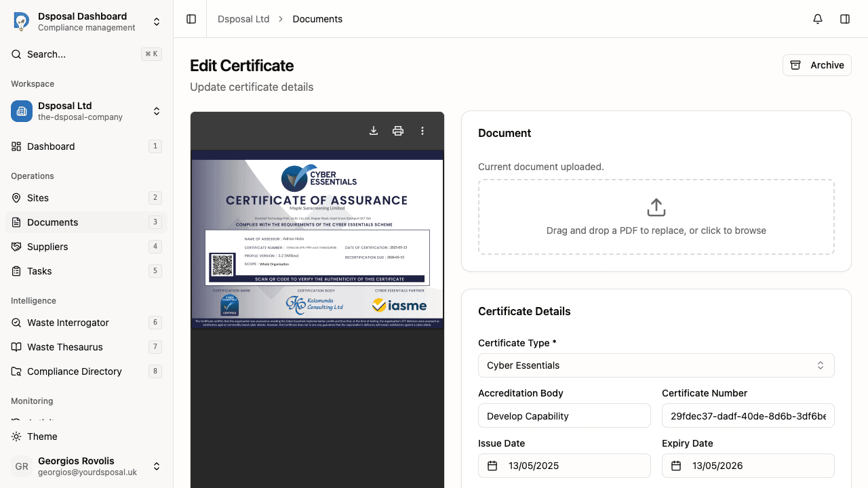Viewport: 868px width, 488px height.
Task: Click the drag-and-drop PDF upload area
Action: pyautogui.click(x=656, y=216)
